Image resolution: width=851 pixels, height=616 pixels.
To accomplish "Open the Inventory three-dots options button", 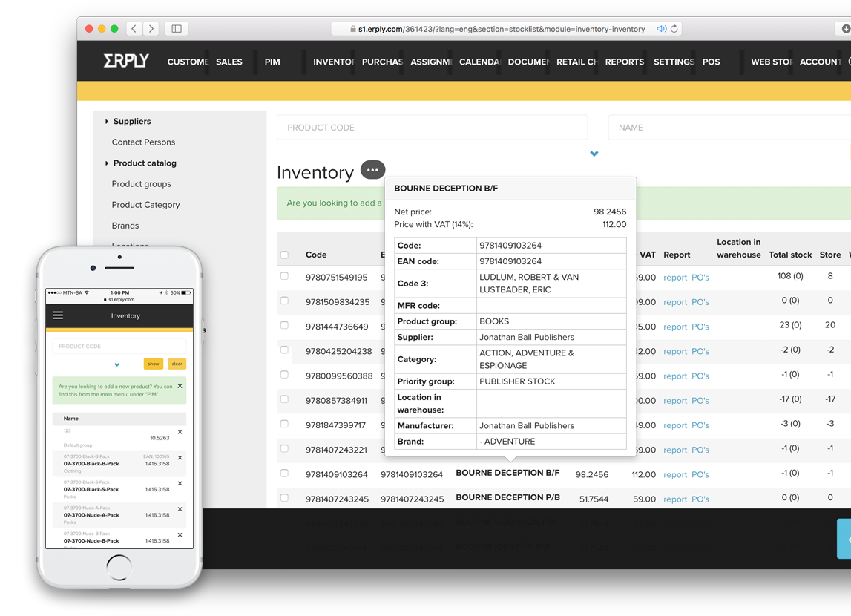I will [x=373, y=170].
